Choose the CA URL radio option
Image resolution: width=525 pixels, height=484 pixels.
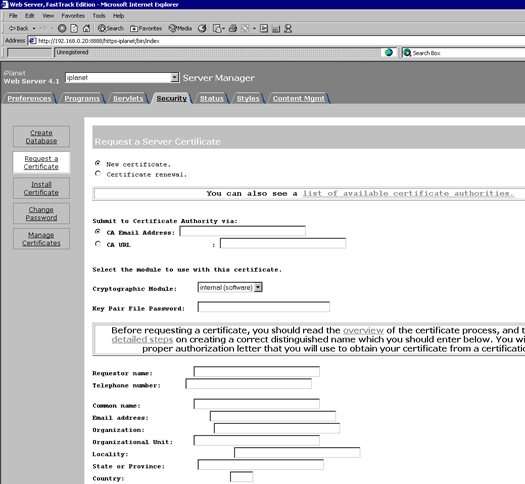(98, 244)
